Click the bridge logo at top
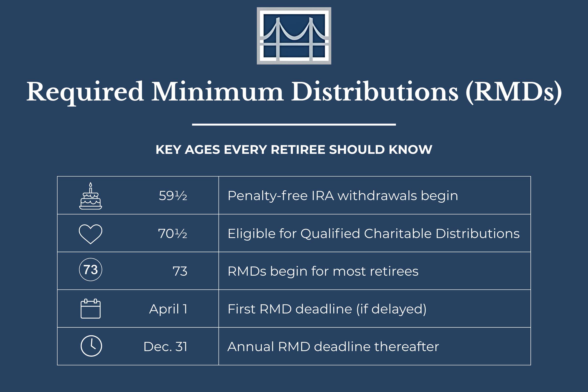Viewport: 588px width, 392px height. 294,36
